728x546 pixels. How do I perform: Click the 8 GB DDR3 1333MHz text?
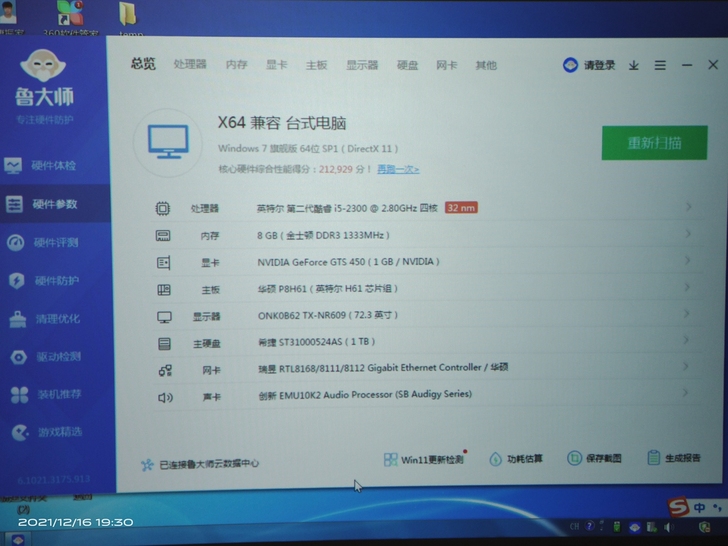[323, 235]
